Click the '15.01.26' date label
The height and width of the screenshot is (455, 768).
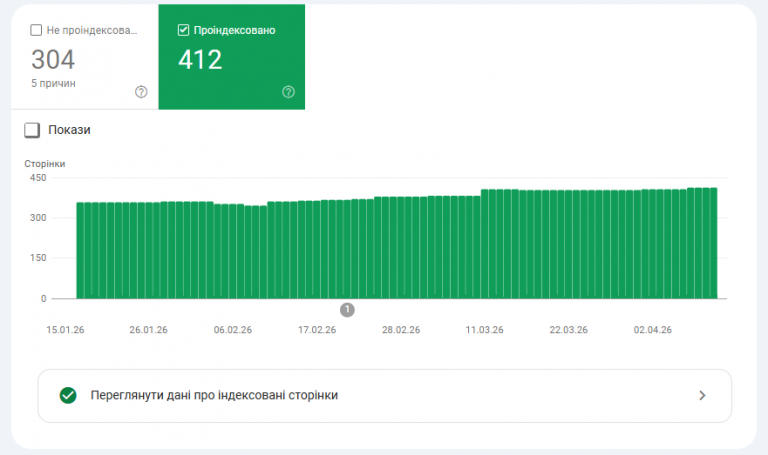coord(65,330)
